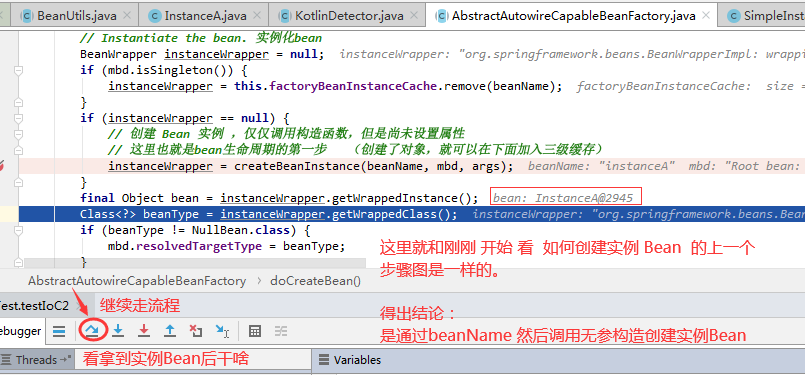Image resolution: width=805 pixels, height=375 pixels.
Task: Click the class icon on BeanUtils.java tab
Action: coord(27,16)
